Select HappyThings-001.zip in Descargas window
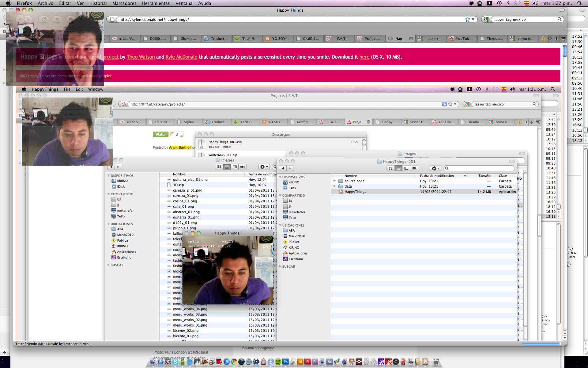The image size is (588, 368). (x=279, y=144)
